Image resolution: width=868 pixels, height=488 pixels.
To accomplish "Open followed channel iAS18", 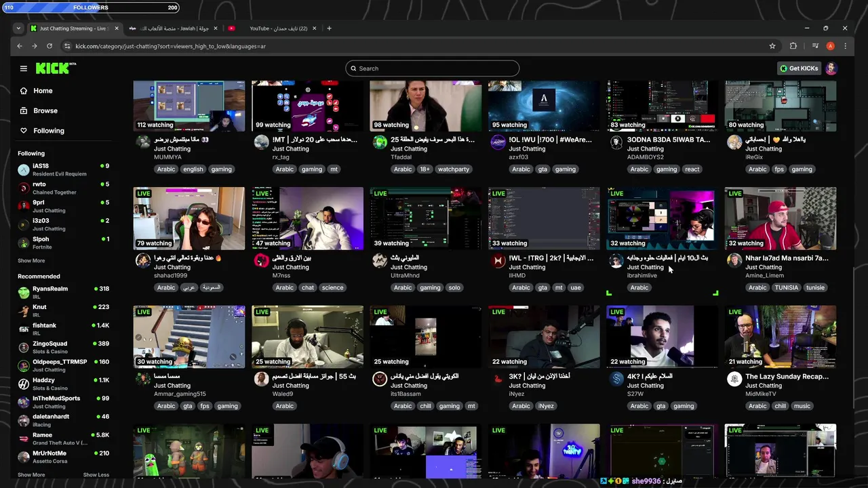I will coord(63,169).
